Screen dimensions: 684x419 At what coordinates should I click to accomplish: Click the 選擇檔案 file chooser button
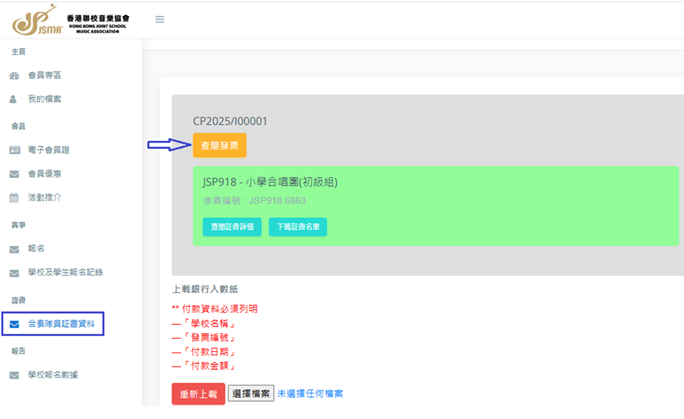click(251, 394)
